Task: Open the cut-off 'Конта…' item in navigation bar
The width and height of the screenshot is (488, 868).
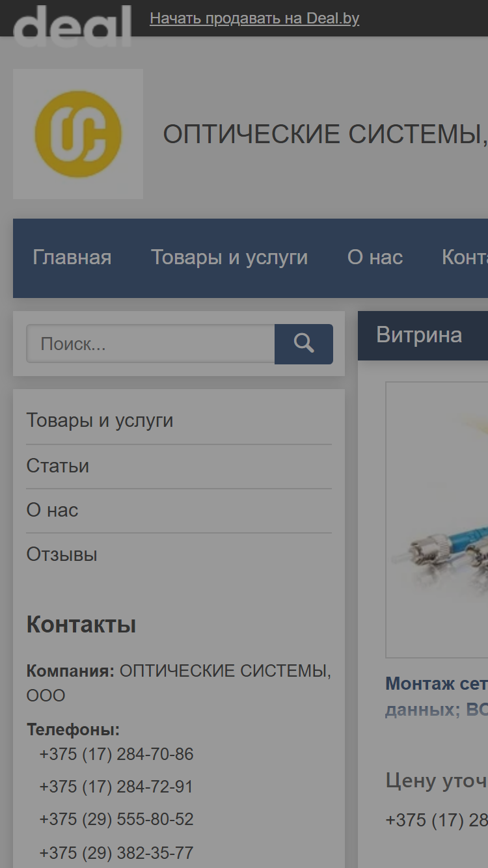Action: coord(465,258)
